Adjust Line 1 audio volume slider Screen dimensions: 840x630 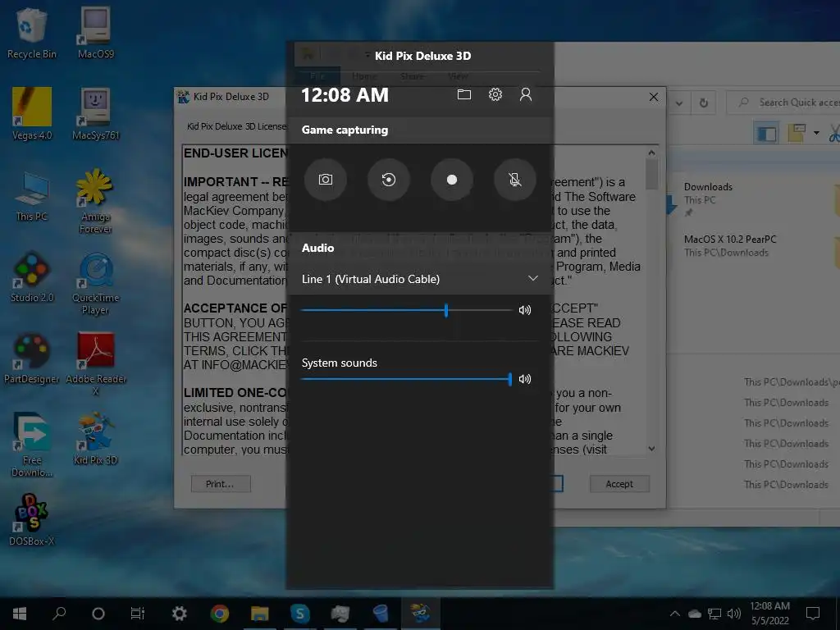(407, 309)
